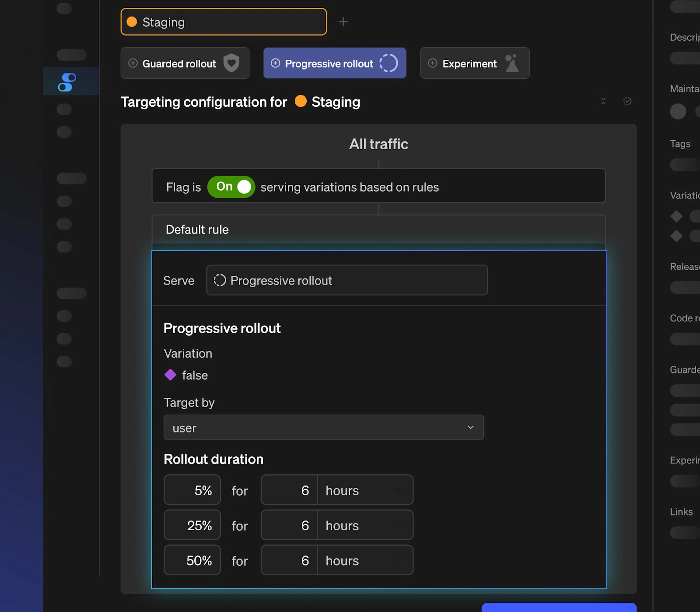Click the plus icon next to Staging

(343, 22)
